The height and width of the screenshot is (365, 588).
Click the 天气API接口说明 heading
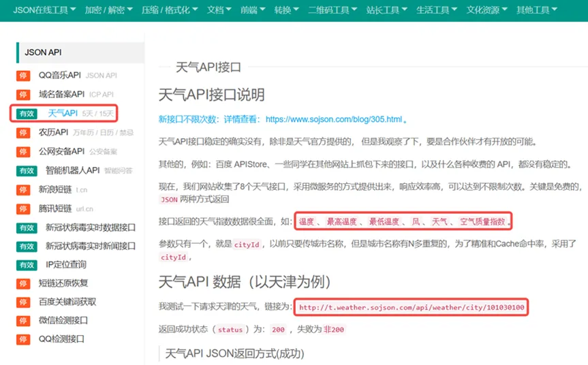211,95
